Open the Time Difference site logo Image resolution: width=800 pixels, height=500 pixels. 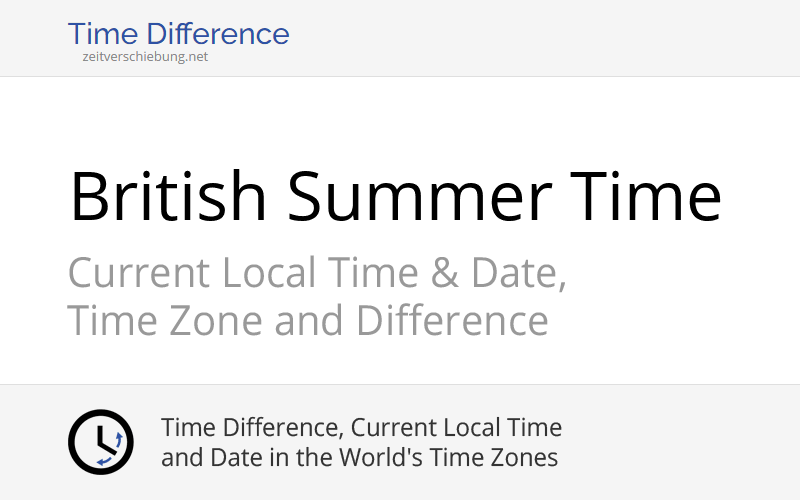[x=178, y=35]
